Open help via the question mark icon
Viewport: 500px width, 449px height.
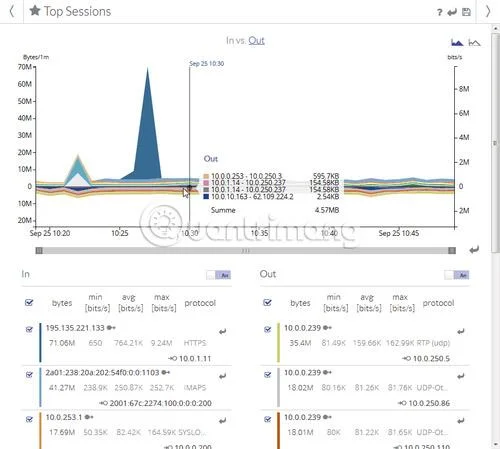coord(440,12)
